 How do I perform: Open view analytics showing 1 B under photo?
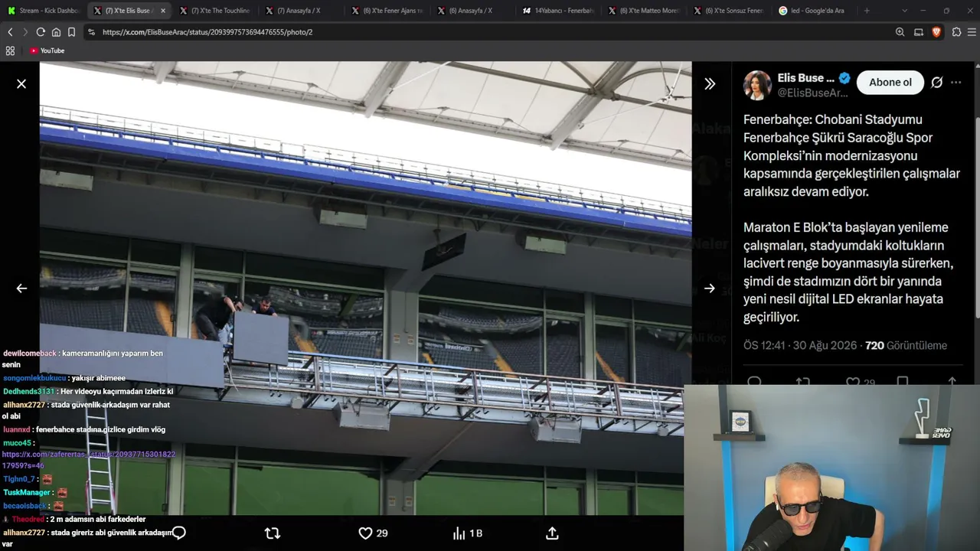click(467, 533)
